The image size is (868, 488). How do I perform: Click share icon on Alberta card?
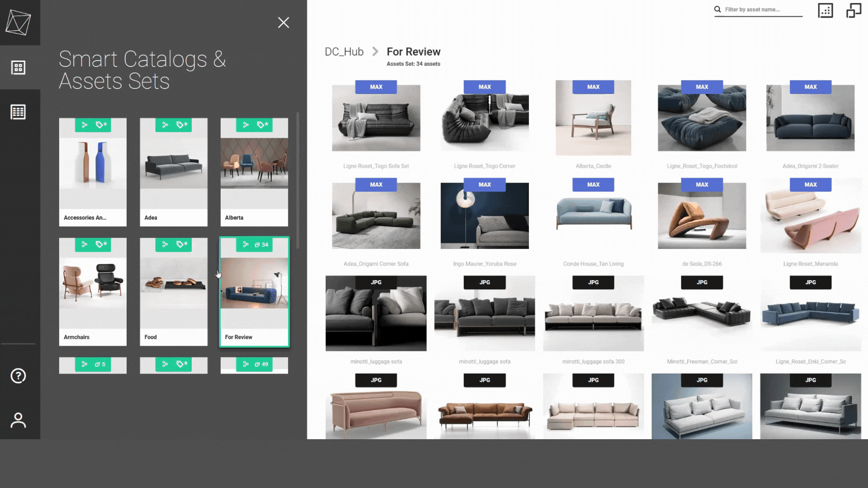coord(245,125)
